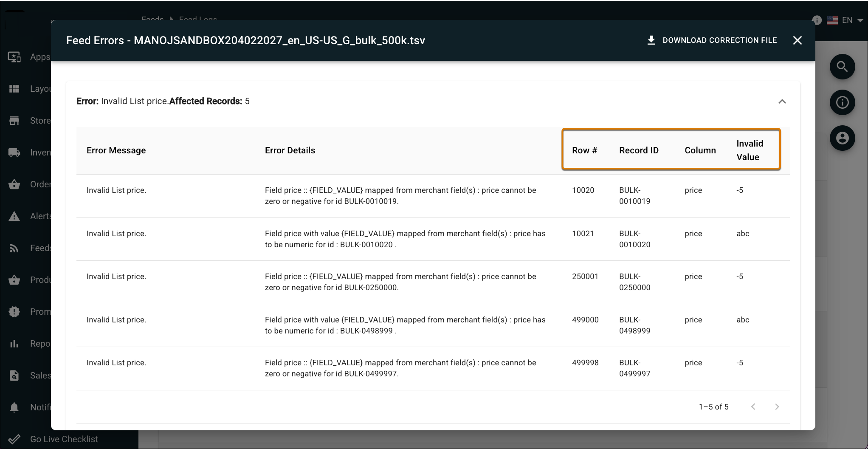868x449 pixels.
Task: Click the Column header in table
Action: point(700,150)
